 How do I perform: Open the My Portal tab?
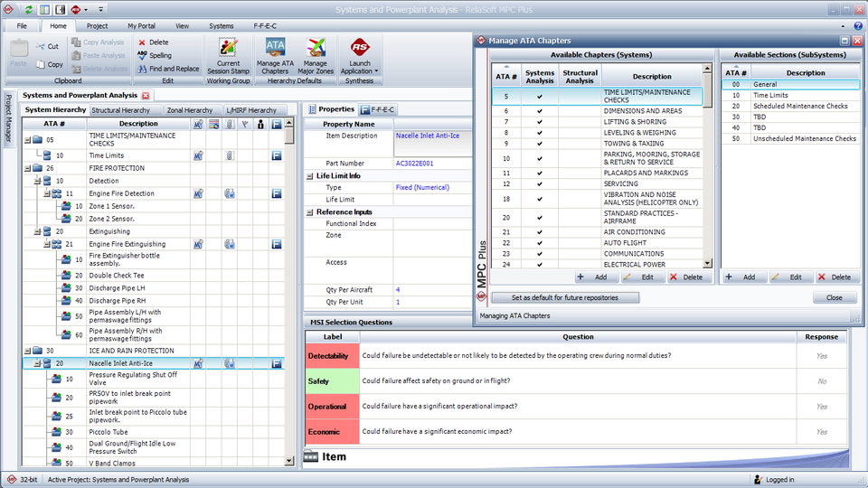pos(141,26)
